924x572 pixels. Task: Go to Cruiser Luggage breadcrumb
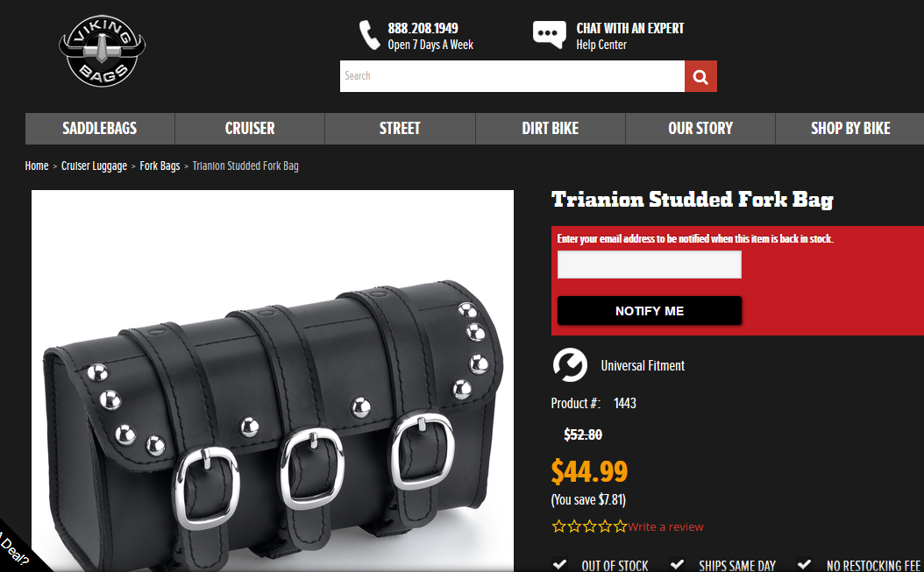pyautogui.click(x=95, y=166)
